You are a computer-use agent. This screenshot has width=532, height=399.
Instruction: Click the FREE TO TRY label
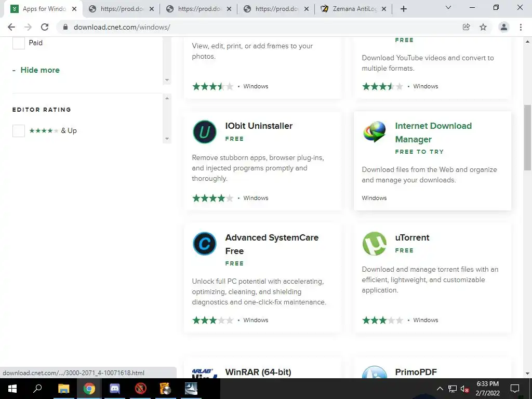[x=419, y=152]
